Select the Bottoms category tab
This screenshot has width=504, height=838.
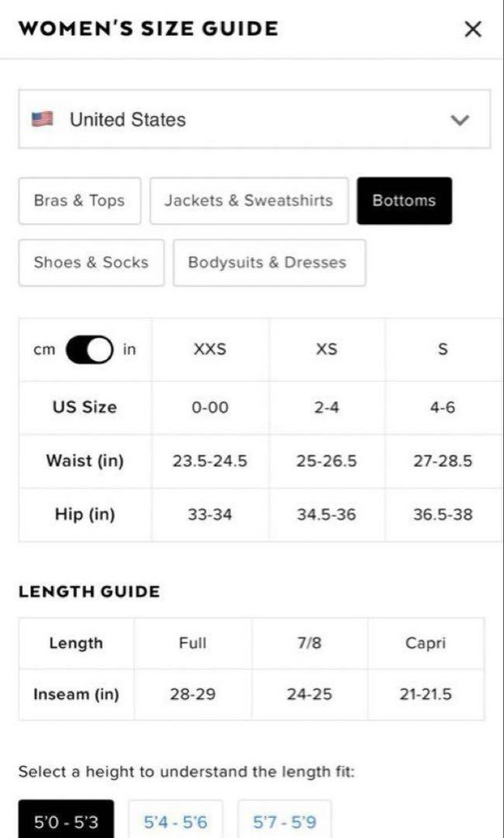click(404, 201)
